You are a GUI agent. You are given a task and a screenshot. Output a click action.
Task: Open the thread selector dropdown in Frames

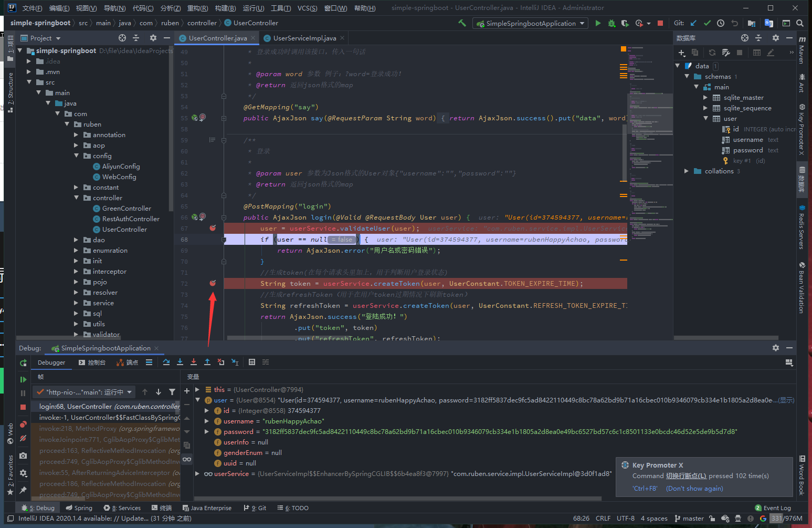(x=84, y=392)
